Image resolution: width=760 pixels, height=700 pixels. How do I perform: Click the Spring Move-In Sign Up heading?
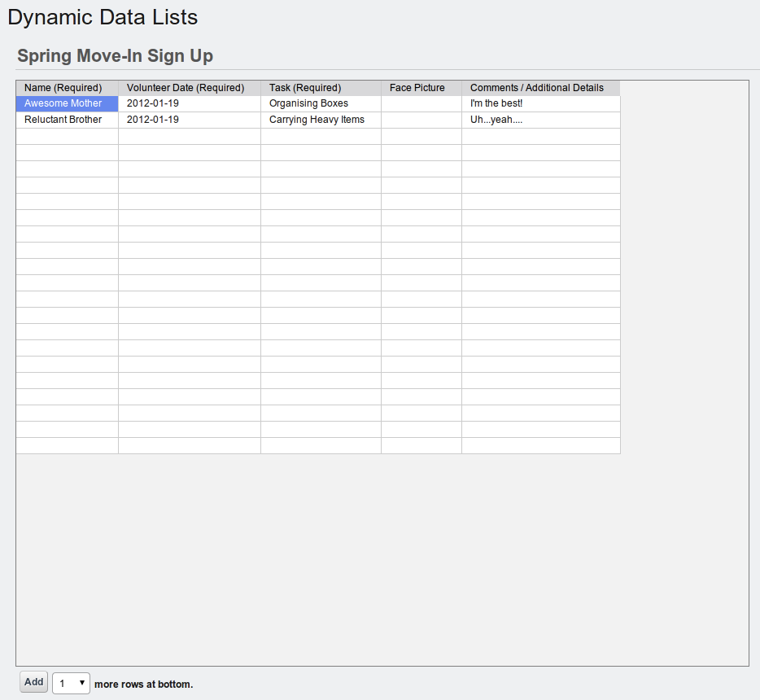tap(116, 55)
